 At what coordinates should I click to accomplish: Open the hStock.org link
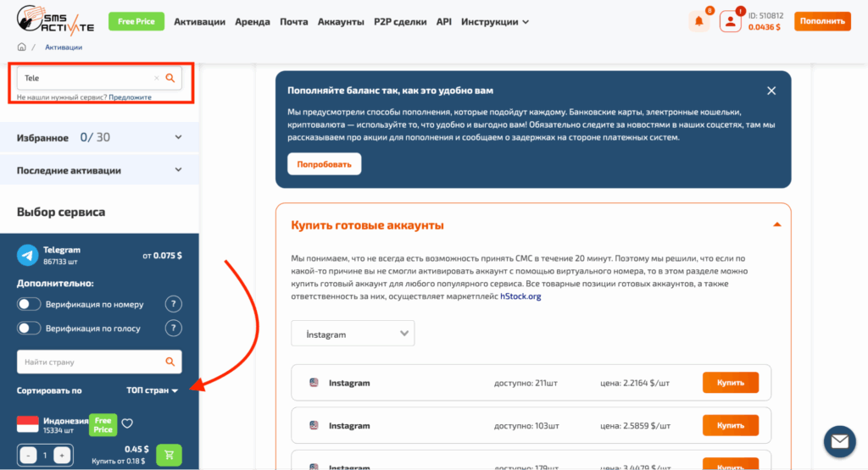(x=520, y=296)
